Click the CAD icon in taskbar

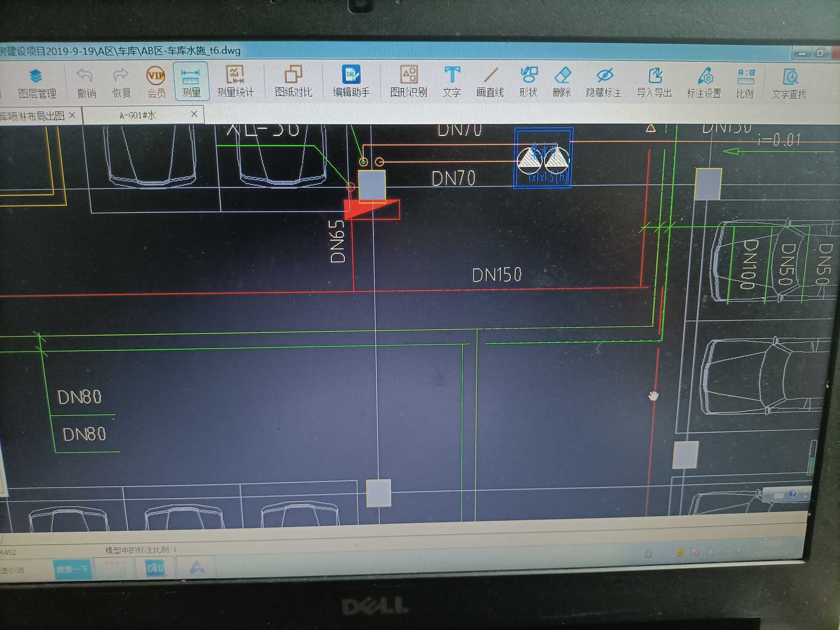coord(155,568)
